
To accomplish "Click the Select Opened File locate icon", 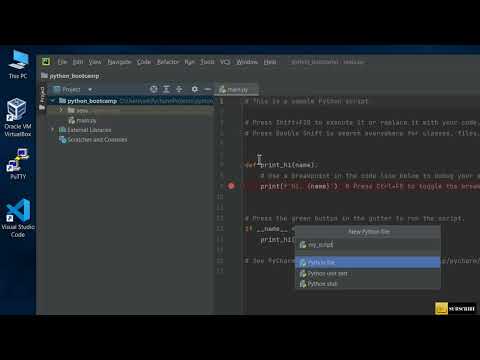I will [154, 89].
